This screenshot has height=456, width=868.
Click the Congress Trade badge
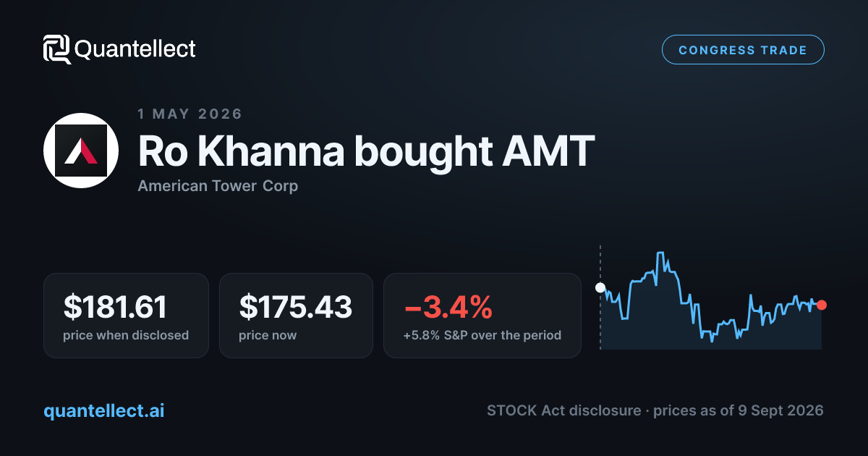(743, 50)
